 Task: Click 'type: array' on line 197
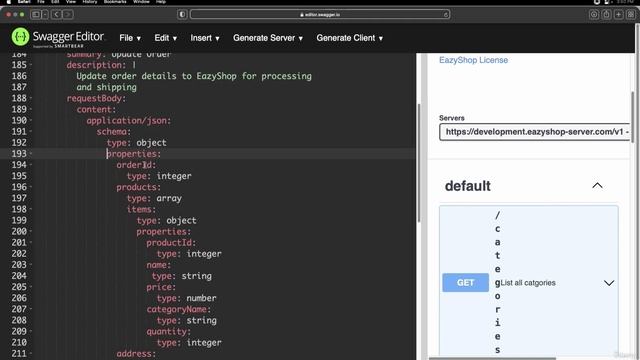[154, 198]
